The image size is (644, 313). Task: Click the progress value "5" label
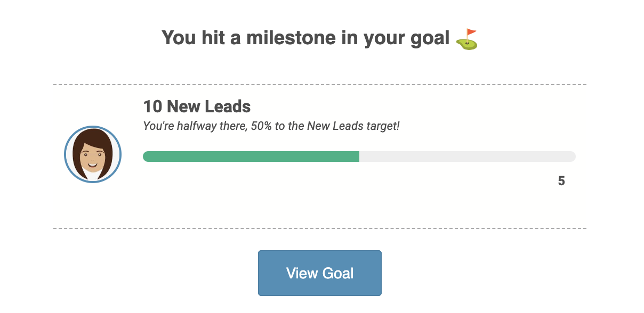tap(561, 181)
